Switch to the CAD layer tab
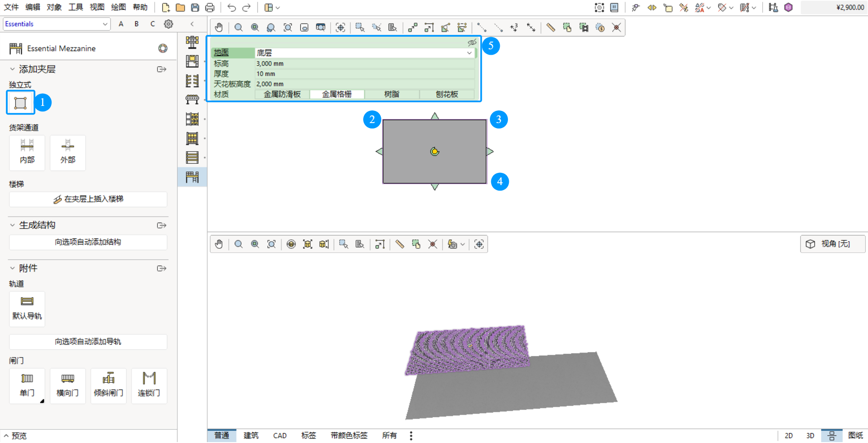Screen dimensions: 868x443 click(280, 435)
